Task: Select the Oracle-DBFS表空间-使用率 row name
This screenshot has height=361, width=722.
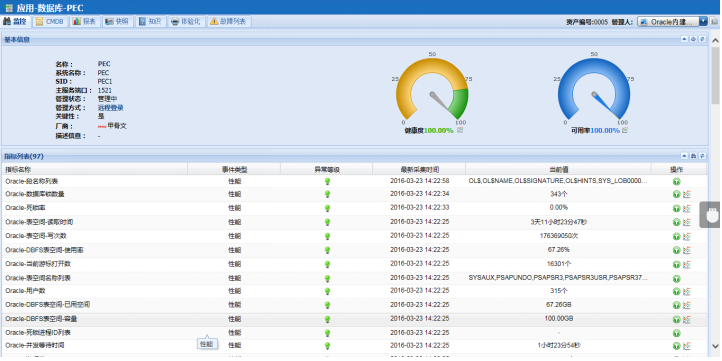Action: 44,250
